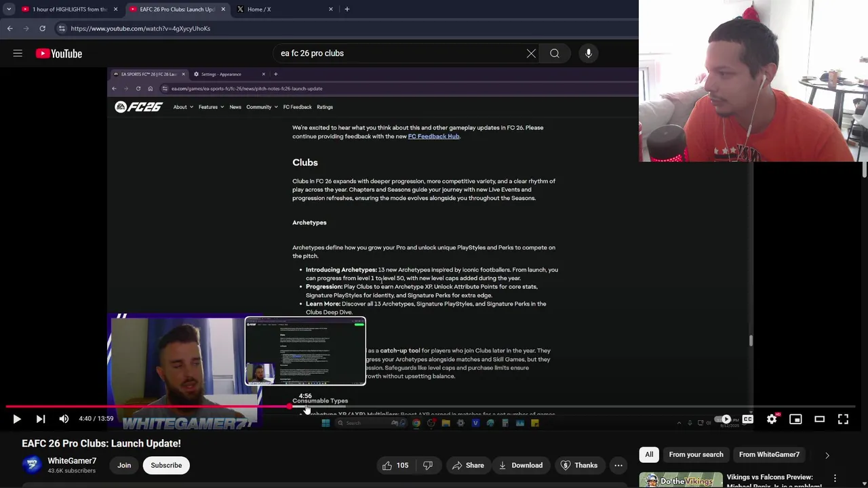The height and width of the screenshot is (488, 868).
Task: Close the 'Home / X' tab
Action: coord(331,9)
